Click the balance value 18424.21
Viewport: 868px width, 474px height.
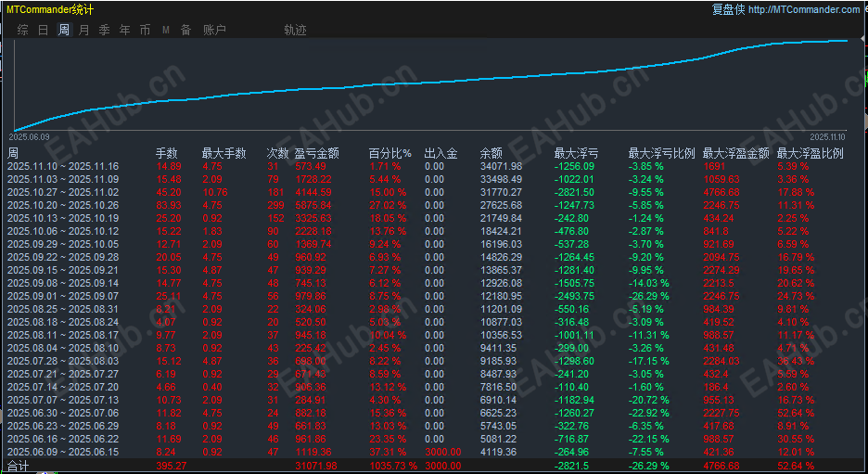click(x=501, y=231)
